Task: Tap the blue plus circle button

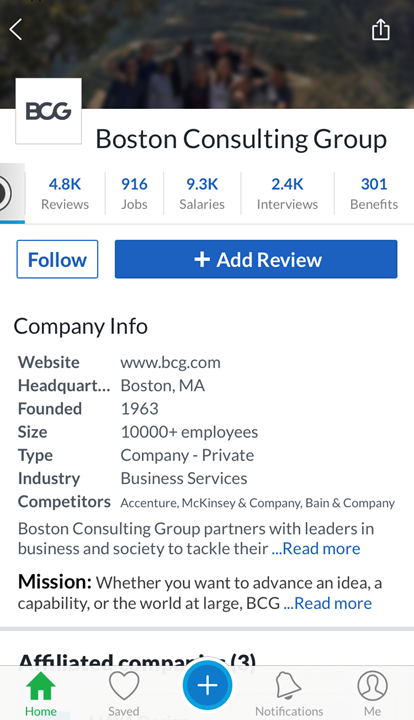Action: pyautogui.click(x=207, y=685)
